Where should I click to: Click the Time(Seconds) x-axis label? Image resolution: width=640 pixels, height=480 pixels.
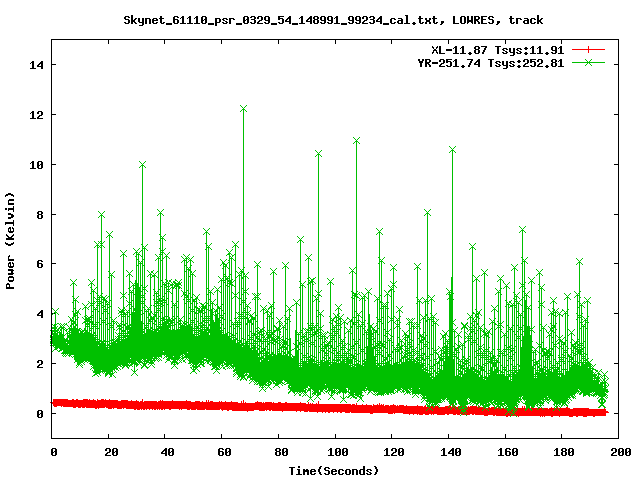pyautogui.click(x=332, y=470)
